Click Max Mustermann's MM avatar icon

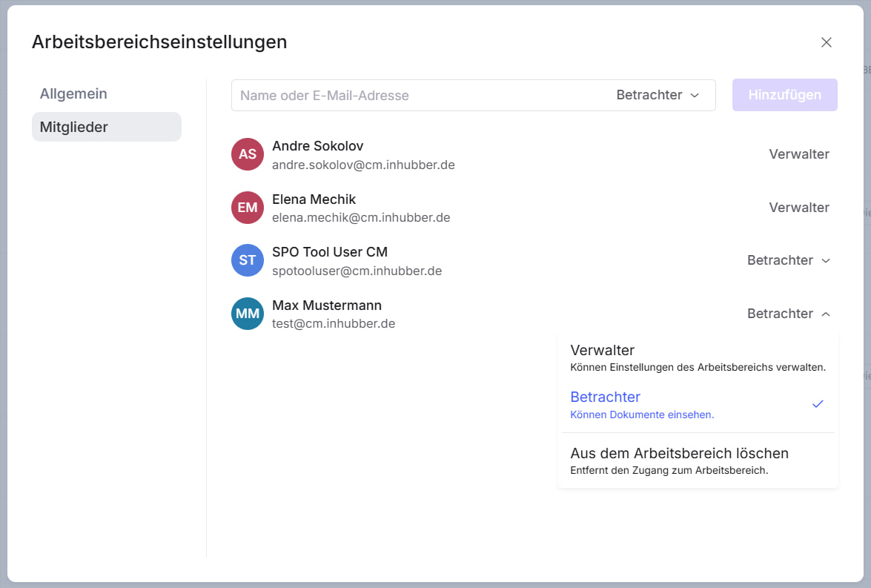point(248,314)
